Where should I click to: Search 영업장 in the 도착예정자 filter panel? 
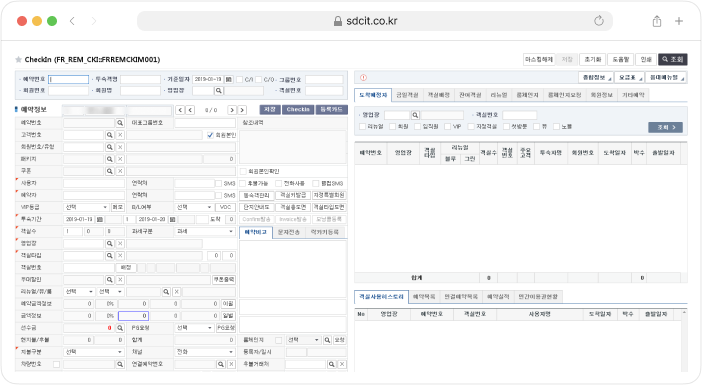click(x=415, y=115)
